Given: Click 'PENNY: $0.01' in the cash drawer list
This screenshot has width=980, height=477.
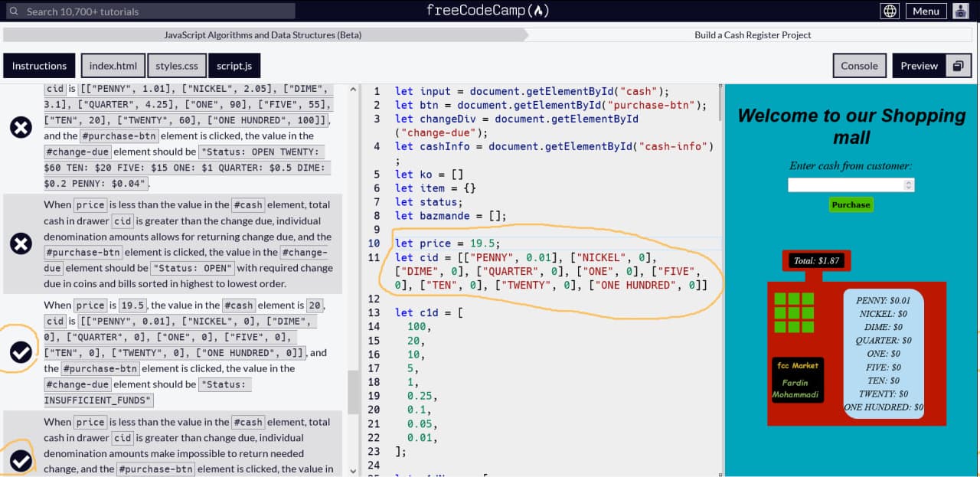Looking at the screenshot, I should 883,300.
